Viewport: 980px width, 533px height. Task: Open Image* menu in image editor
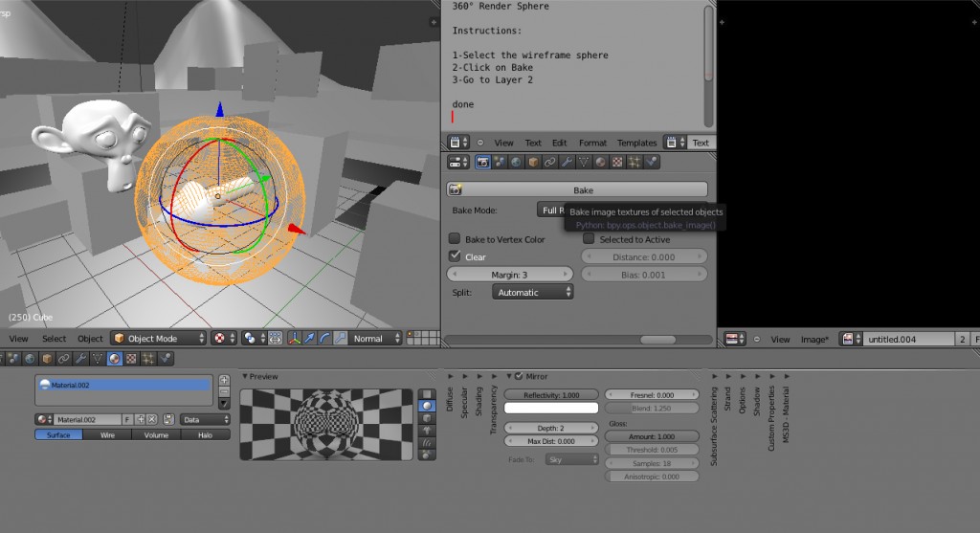[814, 340]
